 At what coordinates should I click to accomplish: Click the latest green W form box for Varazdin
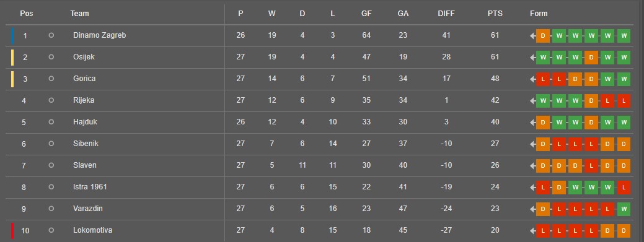(x=624, y=209)
